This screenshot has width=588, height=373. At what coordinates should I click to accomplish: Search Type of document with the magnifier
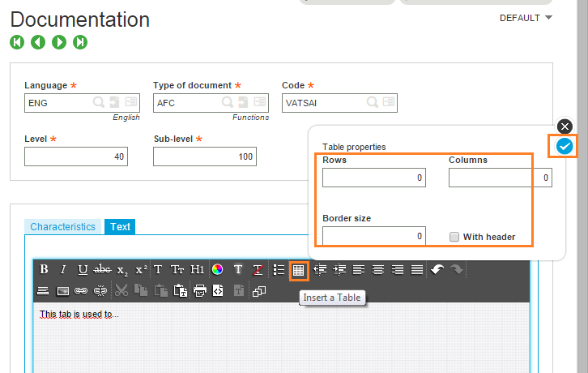point(228,102)
